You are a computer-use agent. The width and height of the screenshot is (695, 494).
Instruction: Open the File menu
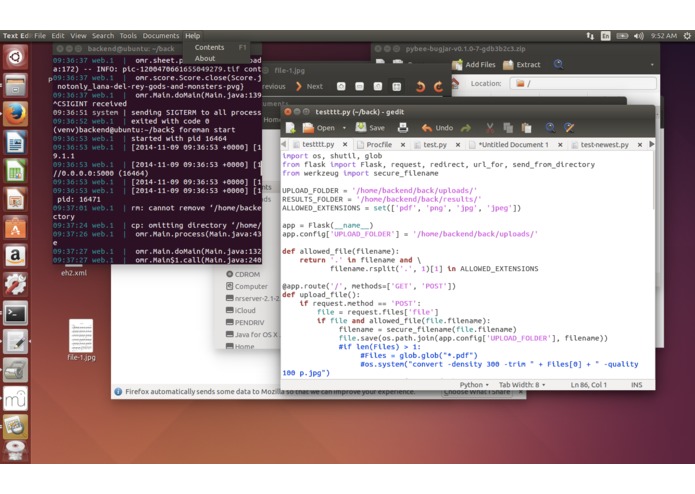[x=40, y=36]
